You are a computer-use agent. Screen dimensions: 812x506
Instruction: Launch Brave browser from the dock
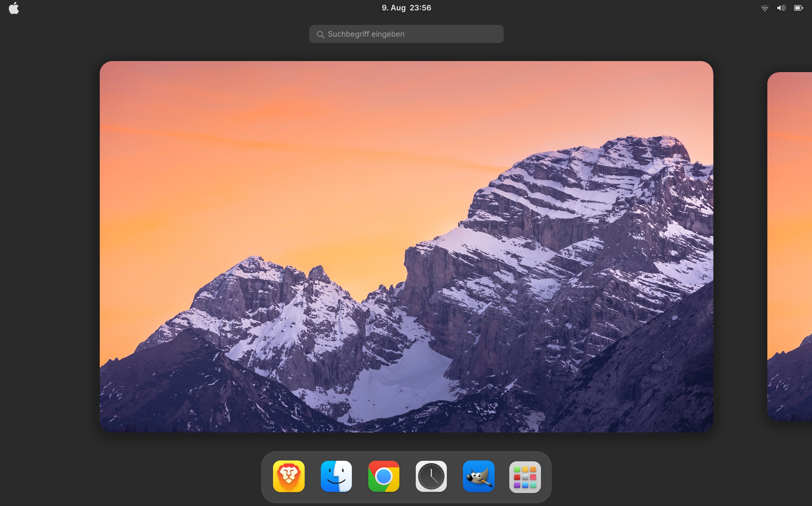[x=288, y=476]
